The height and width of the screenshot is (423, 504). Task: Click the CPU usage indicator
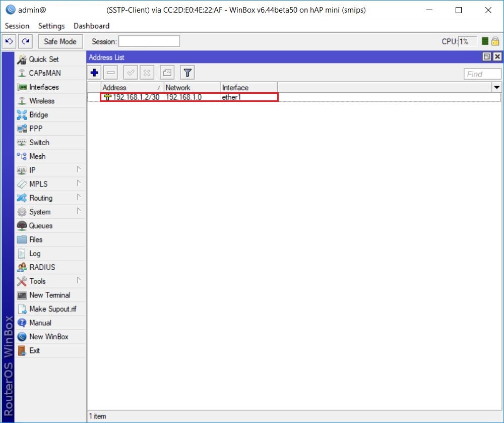point(468,41)
